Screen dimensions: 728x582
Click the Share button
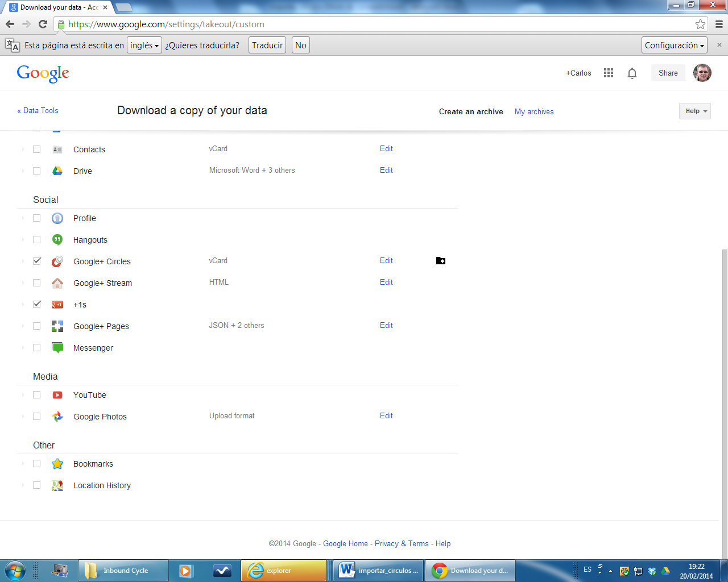[x=668, y=73]
